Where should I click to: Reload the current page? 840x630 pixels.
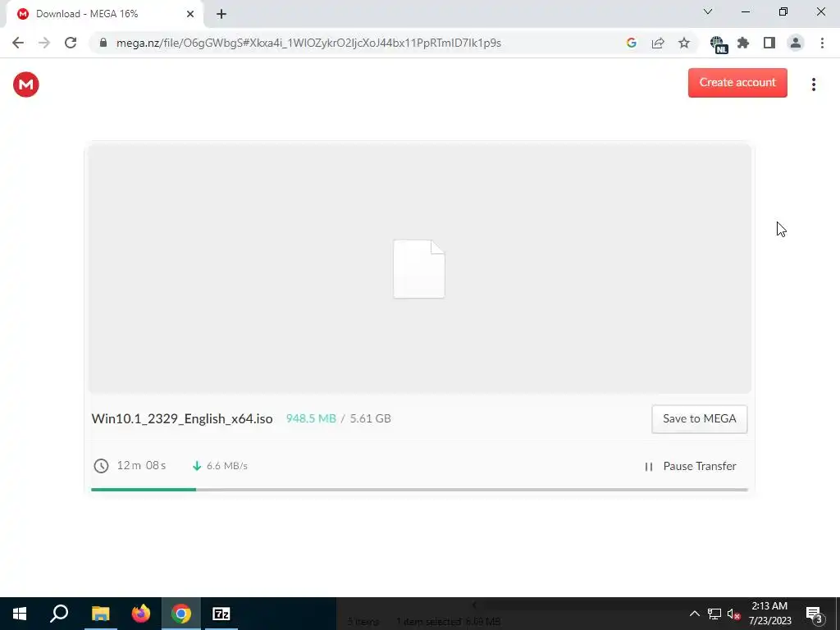(71, 43)
